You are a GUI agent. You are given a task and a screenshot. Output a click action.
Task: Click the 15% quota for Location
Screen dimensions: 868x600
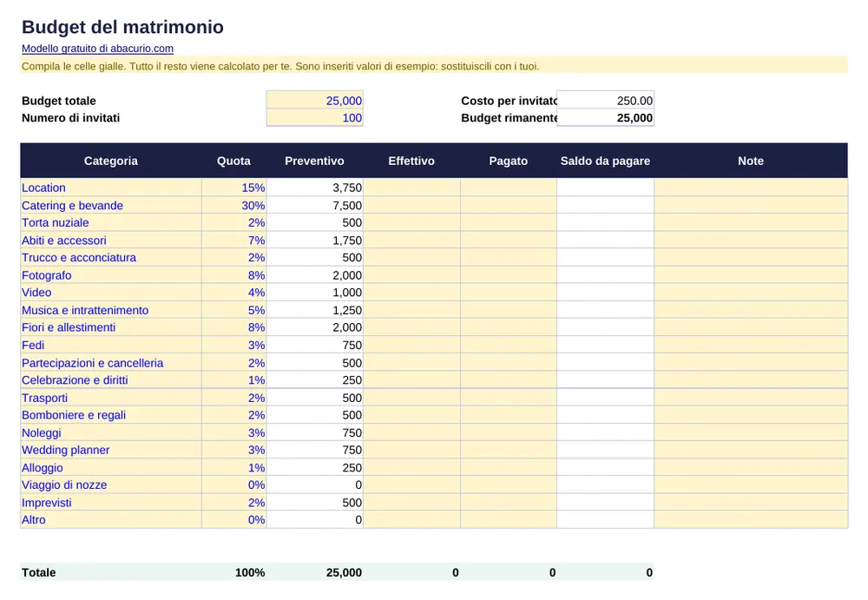coord(233,188)
